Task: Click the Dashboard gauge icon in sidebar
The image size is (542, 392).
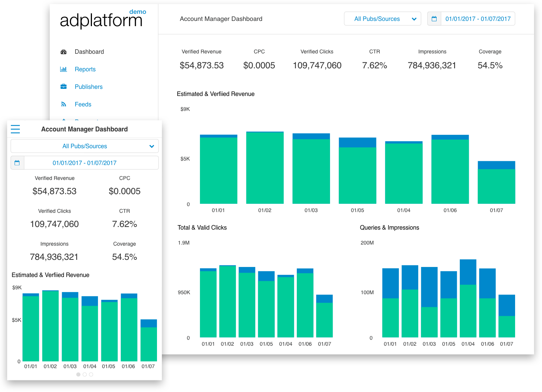Action: [x=64, y=52]
